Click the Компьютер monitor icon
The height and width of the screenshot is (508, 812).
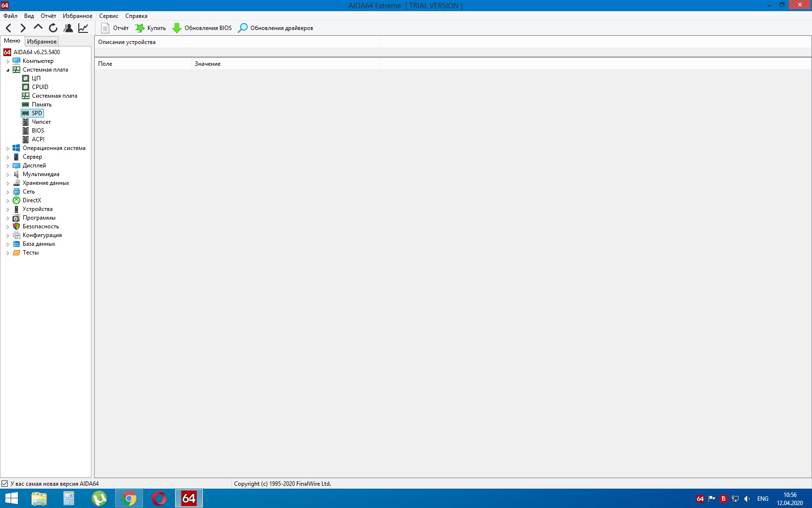click(x=16, y=61)
